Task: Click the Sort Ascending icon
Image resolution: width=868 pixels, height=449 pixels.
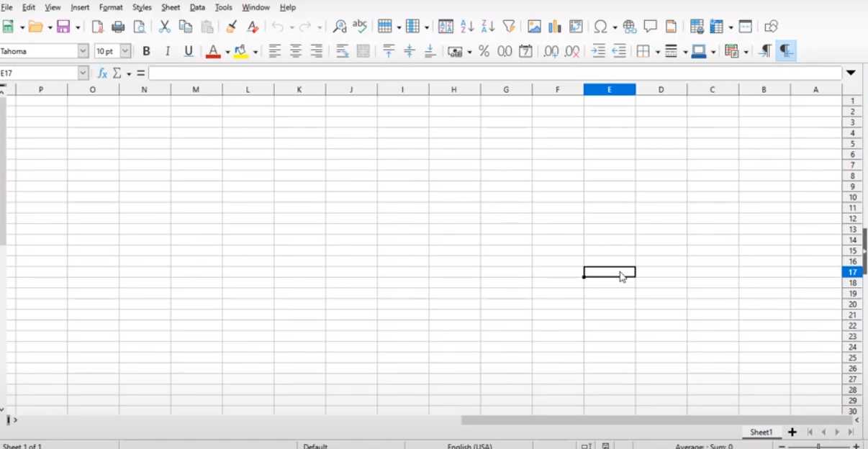Action: 467,27
